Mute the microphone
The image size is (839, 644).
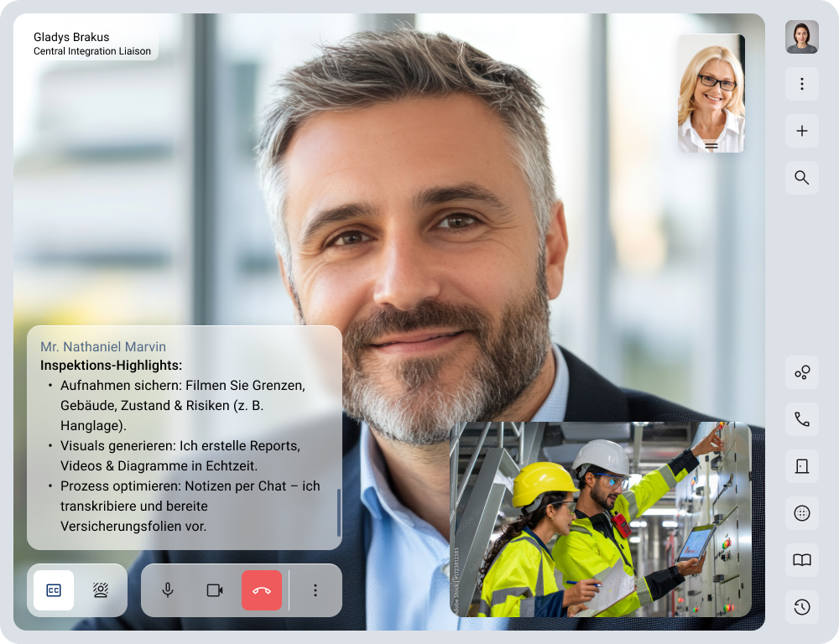pos(168,590)
